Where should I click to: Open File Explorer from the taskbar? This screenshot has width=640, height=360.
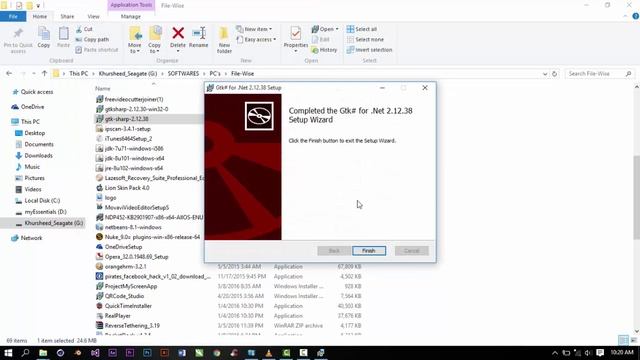tap(43, 353)
